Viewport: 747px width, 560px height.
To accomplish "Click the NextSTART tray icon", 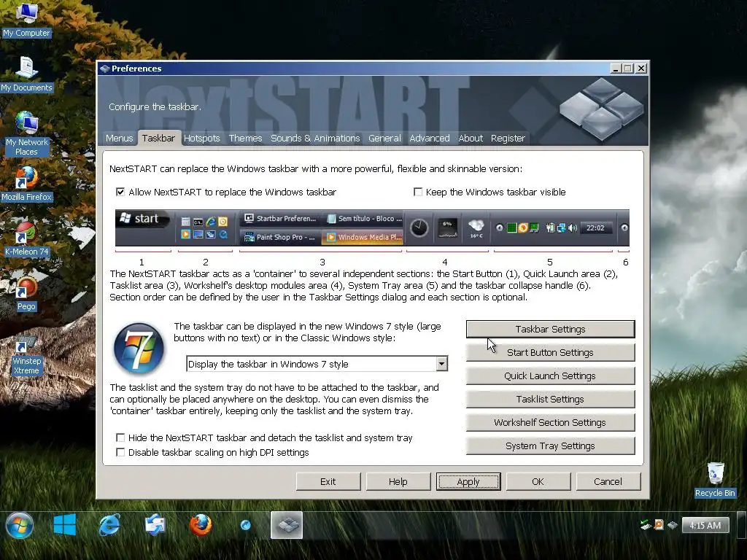I will tap(672, 525).
